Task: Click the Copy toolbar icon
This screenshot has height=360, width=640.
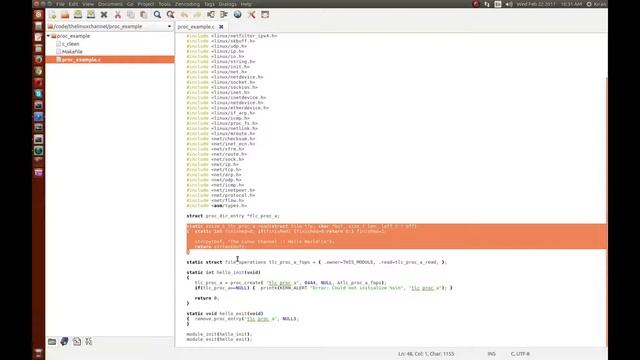Action: [131, 15]
